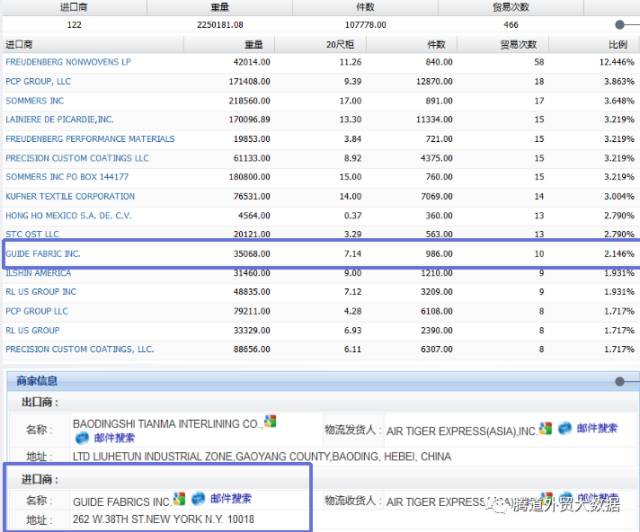Open the GUIDE FABRIC INC. importer link

point(43,254)
